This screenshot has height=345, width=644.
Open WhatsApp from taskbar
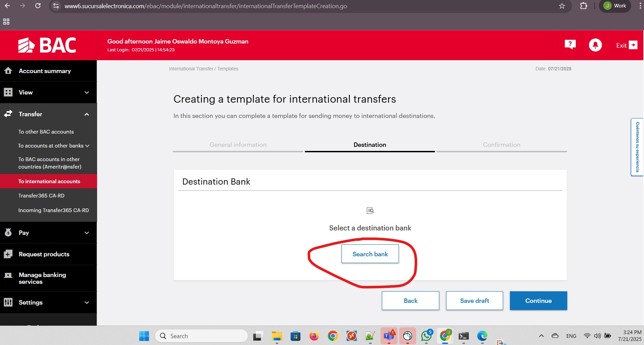click(x=426, y=336)
